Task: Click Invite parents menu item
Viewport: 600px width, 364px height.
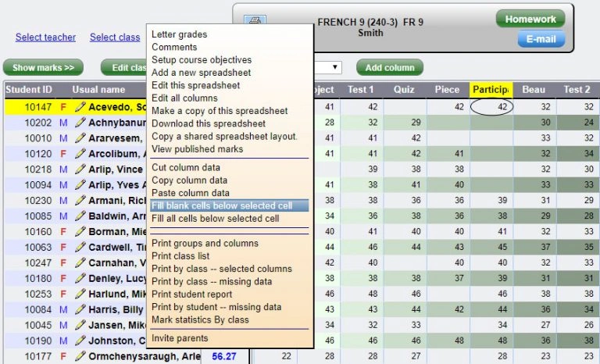Action: coord(180,338)
